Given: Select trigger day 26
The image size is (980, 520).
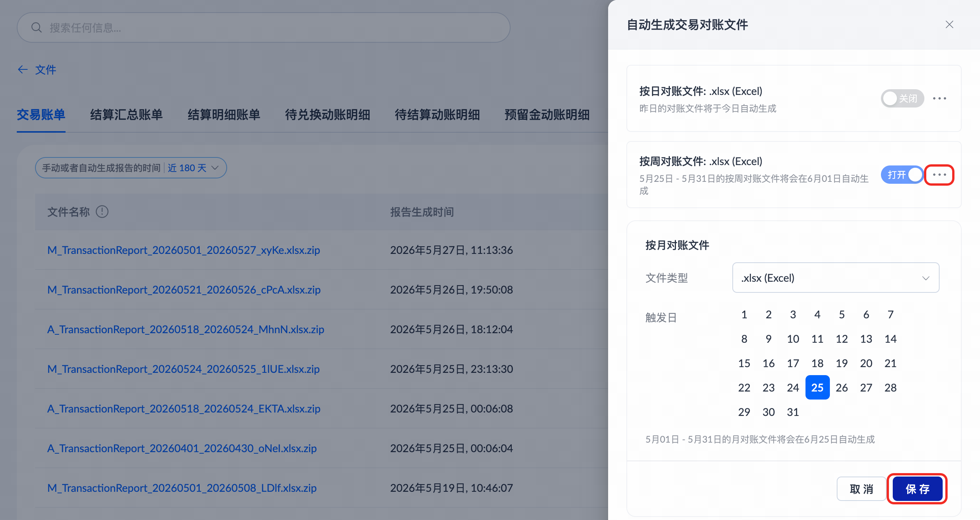Looking at the screenshot, I should click(842, 387).
